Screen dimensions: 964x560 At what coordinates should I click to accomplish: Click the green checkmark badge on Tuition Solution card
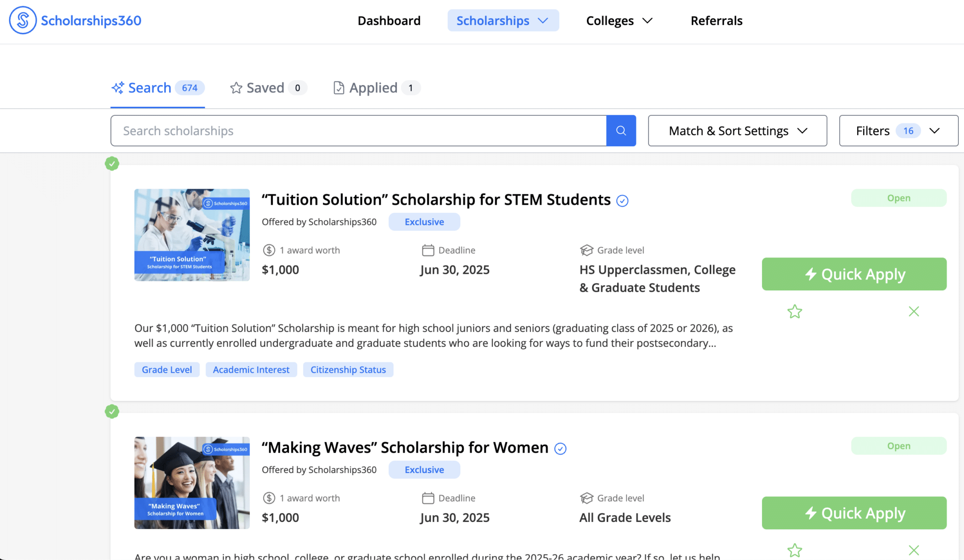[x=112, y=164]
